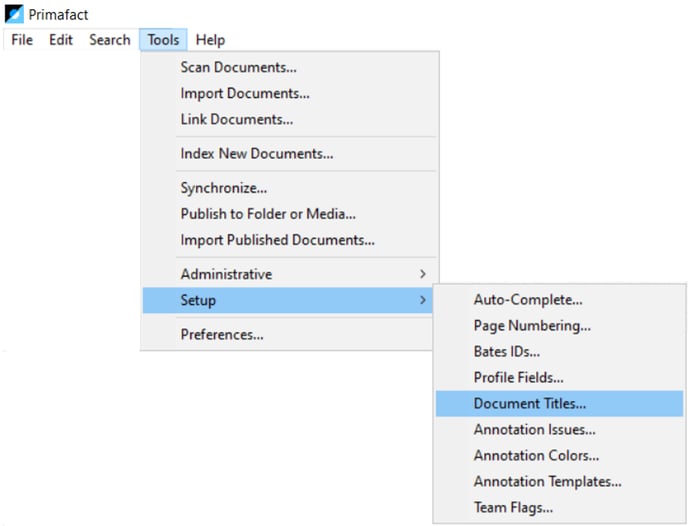This screenshot has height=526, width=688.
Task: Select the highlighted Document Titles entry
Action: 559,404
